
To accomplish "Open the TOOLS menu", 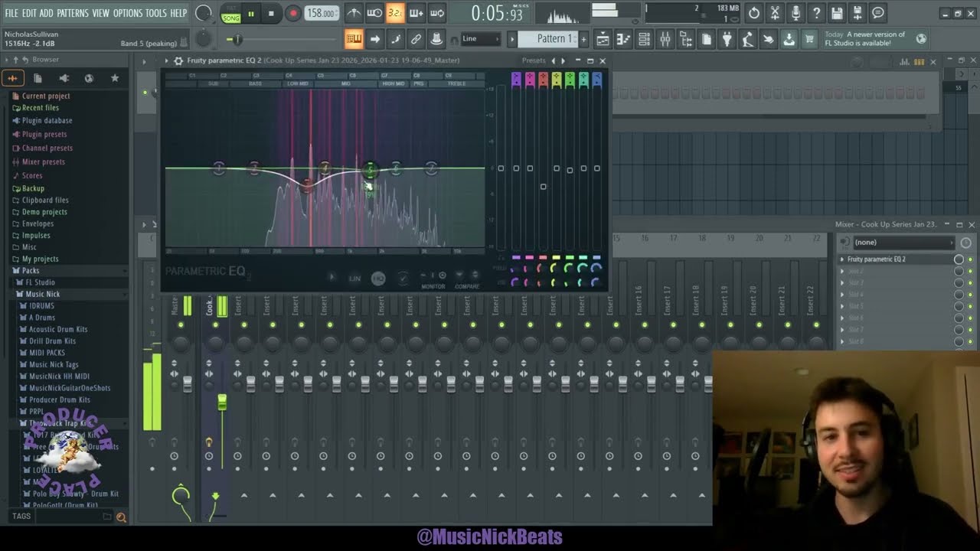I will (x=156, y=13).
